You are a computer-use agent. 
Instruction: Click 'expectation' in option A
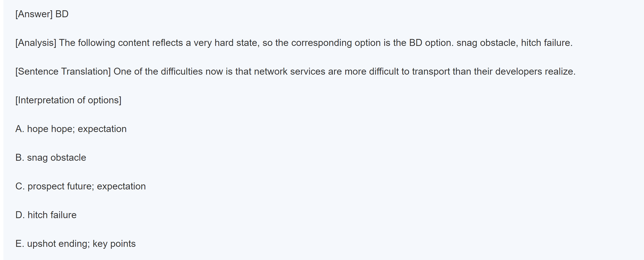pos(102,129)
